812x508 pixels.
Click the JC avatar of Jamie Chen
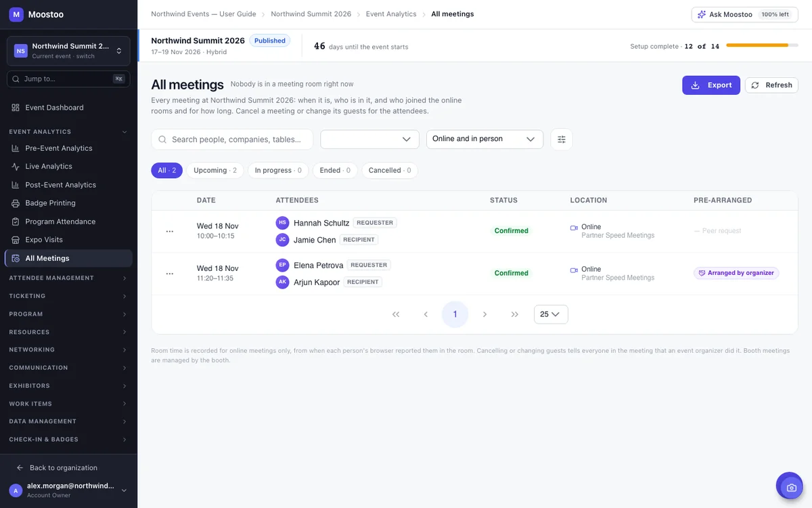282,240
